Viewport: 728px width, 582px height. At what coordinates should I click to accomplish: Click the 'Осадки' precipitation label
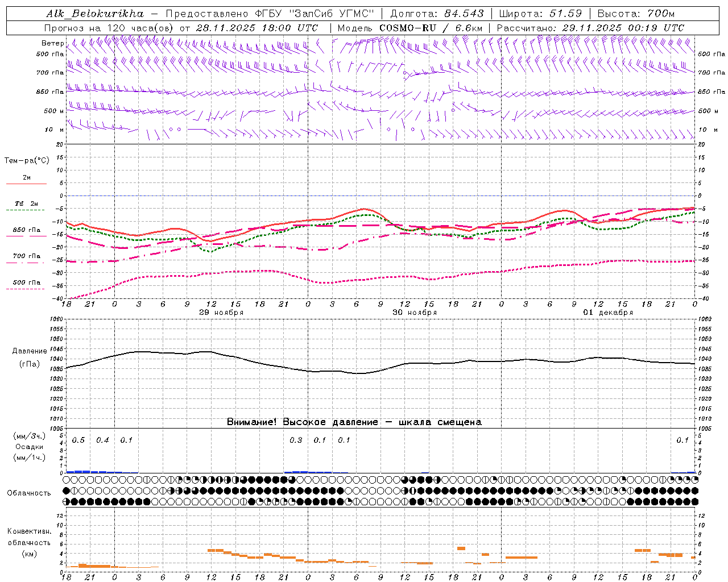click(x=30, y=447)
